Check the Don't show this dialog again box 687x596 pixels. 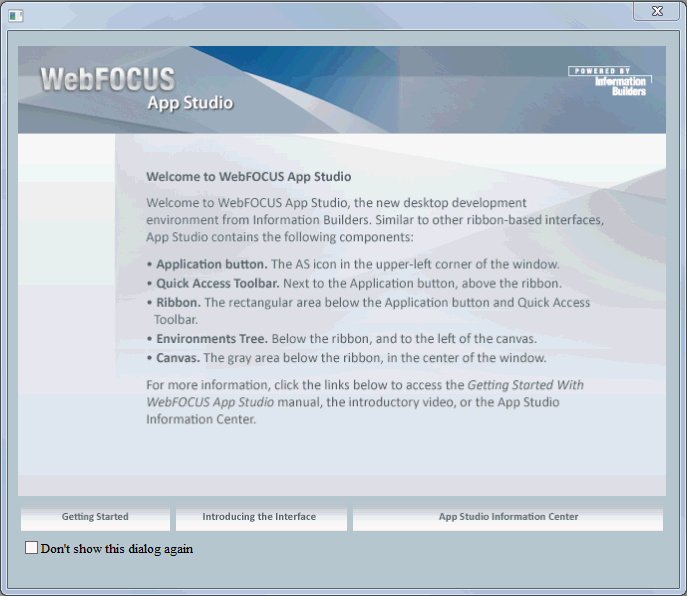tap(31, 548)
